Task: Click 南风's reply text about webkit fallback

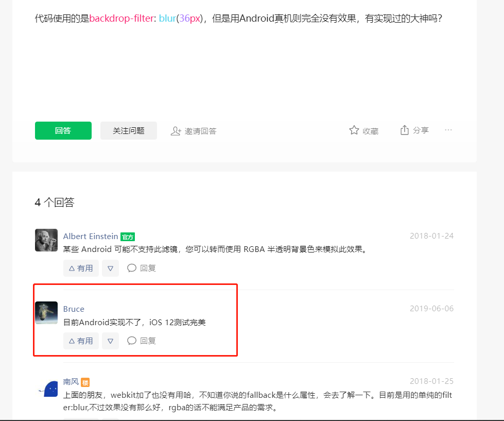Action: (x=258, y=401)
